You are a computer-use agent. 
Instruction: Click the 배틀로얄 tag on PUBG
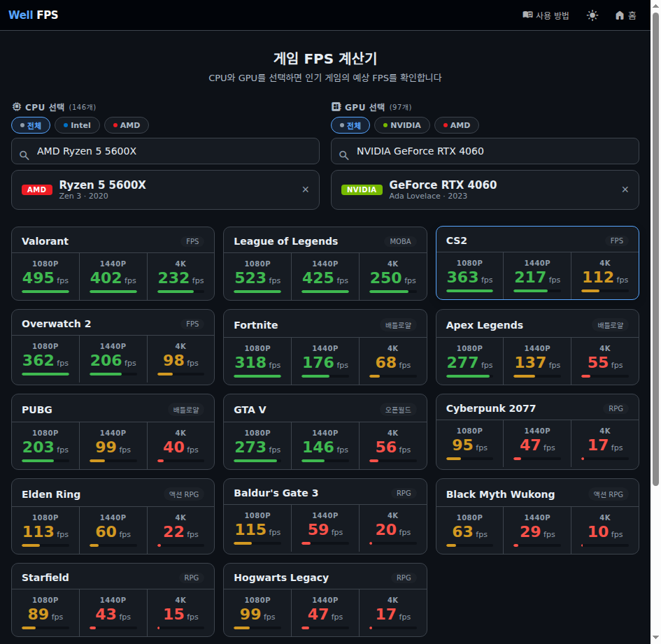186,410
